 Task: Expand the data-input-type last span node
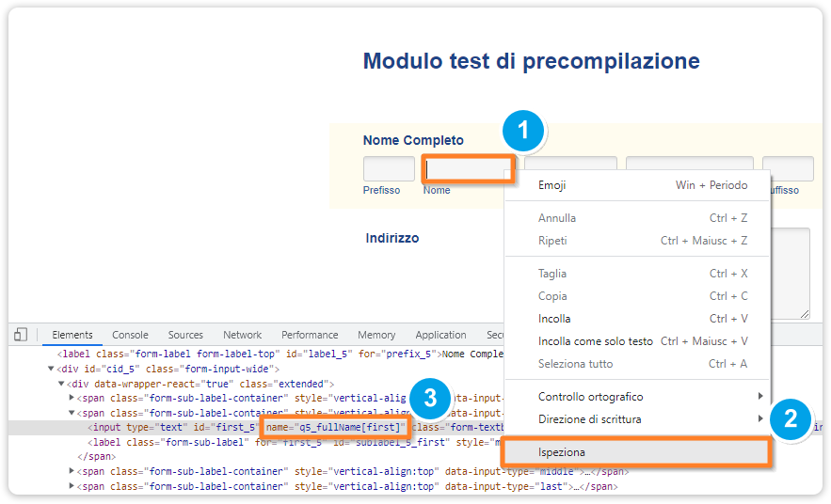click(x=72, y=487)
